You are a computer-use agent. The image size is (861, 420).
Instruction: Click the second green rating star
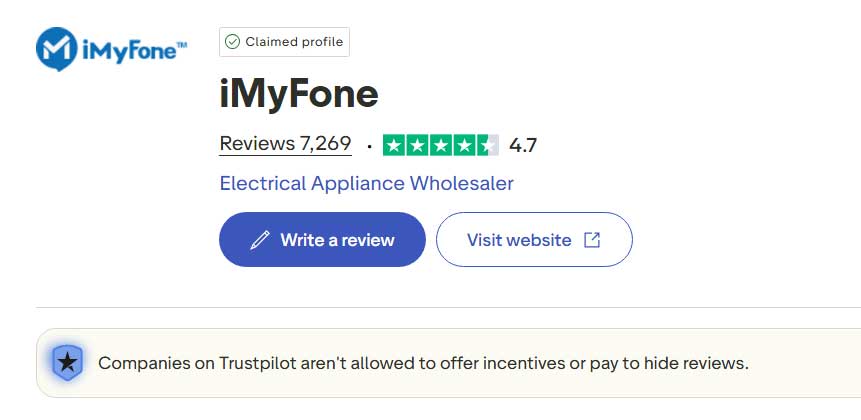click(x=417, y=145)
